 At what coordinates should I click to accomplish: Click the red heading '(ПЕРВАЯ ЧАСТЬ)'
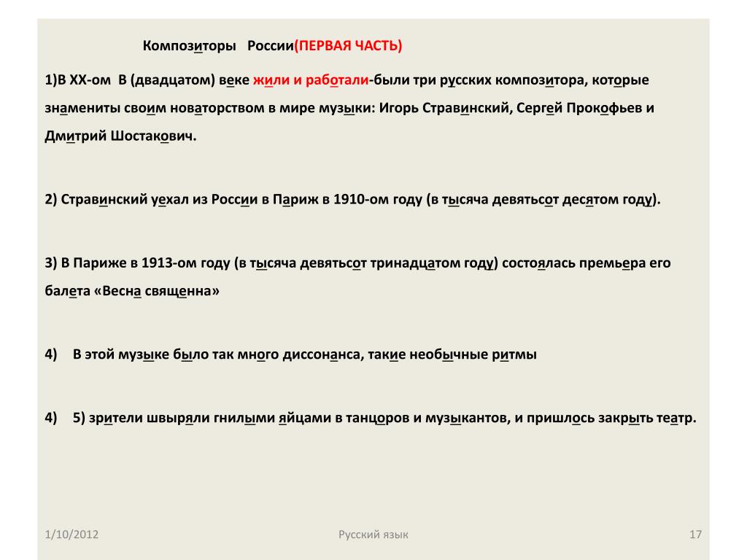point(348,46)
